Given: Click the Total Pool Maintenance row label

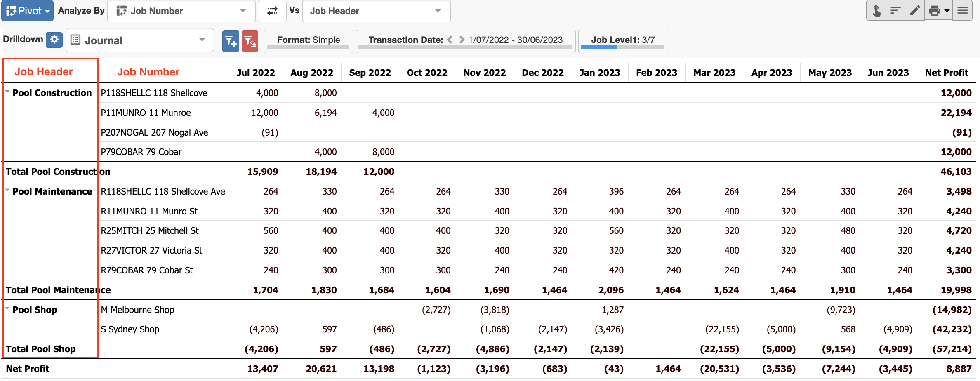Looking at the screenshot, I should 58,290.
